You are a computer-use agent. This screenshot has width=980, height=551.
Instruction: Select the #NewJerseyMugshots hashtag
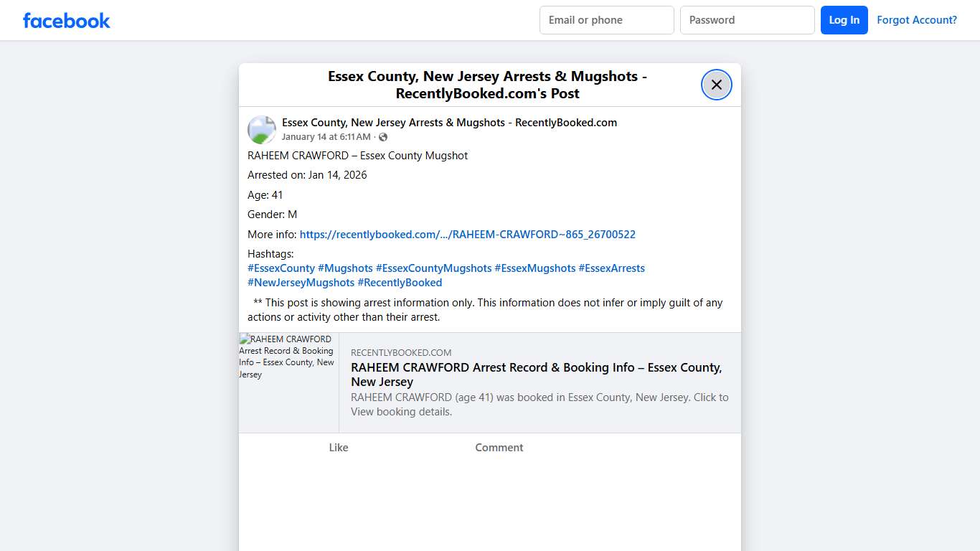pos(301,283)
